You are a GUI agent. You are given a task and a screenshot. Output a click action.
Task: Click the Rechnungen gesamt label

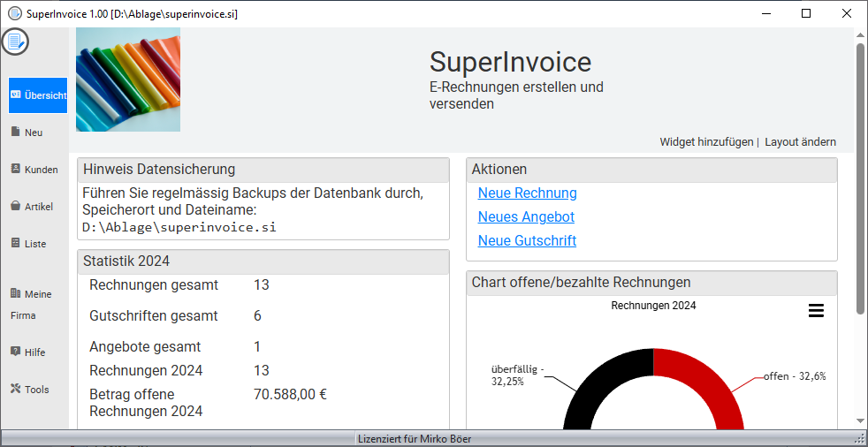[x=154, y=285]
